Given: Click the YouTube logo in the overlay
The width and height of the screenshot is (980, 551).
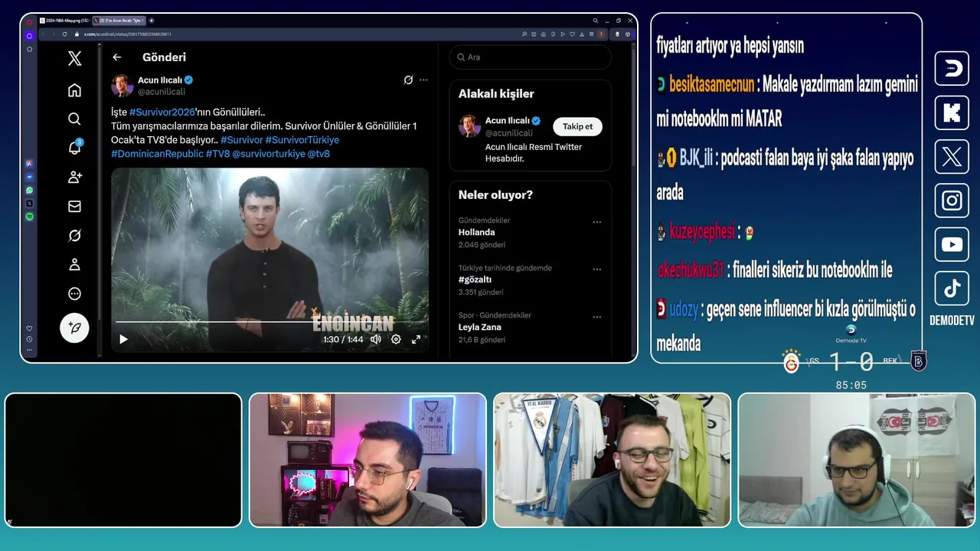Looking at the screenshot, I should tap(952, 245).
